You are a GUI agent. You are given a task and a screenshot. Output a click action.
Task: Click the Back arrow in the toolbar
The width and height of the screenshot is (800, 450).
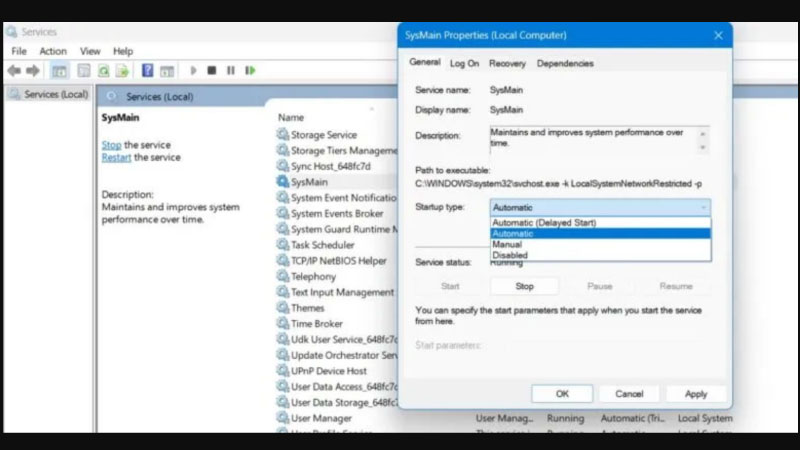click(14, 71)
